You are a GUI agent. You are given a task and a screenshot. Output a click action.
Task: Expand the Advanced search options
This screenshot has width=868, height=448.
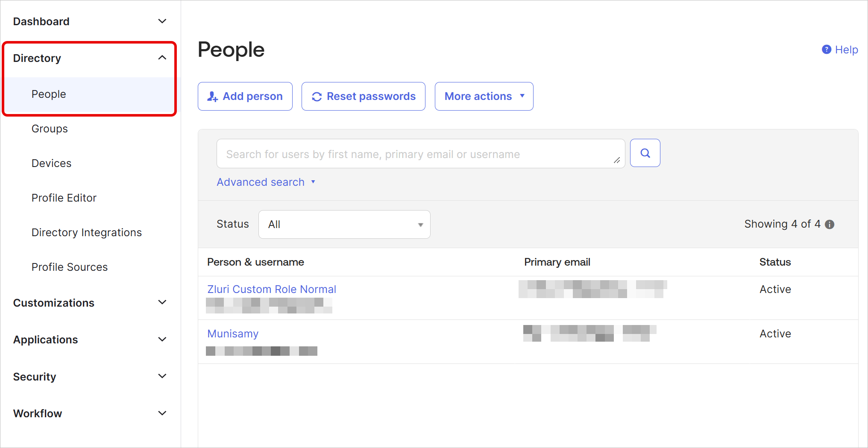266,182
